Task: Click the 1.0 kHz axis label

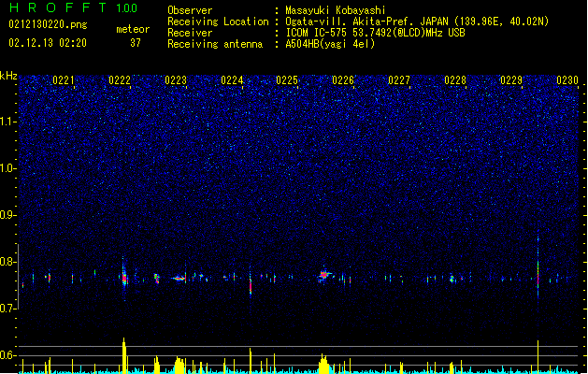Action: pos(8,168)
